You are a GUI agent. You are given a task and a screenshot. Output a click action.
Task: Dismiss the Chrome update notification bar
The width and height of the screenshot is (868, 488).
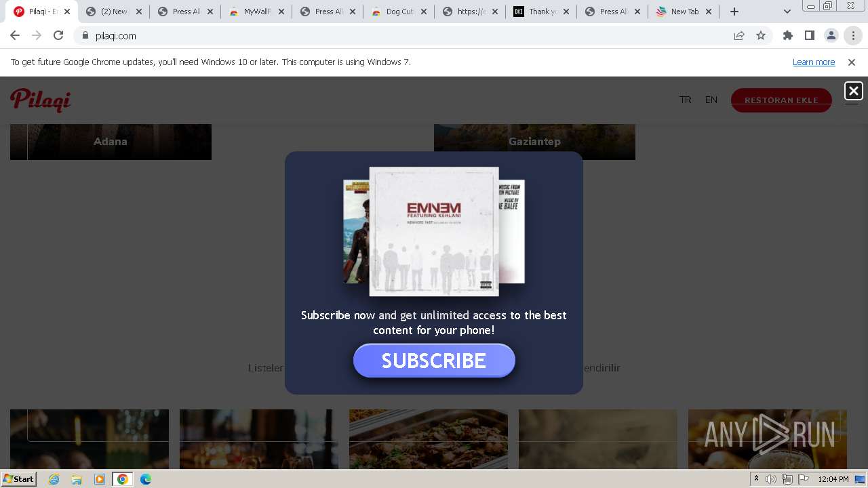[x=852, y=62]
